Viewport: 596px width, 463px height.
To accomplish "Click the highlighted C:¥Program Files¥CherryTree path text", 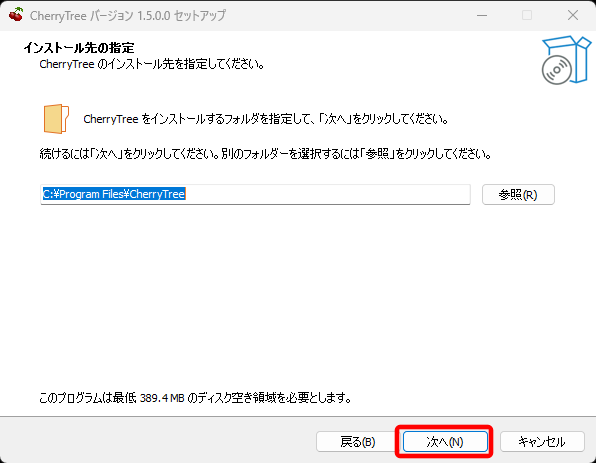I will pos(114,194).
